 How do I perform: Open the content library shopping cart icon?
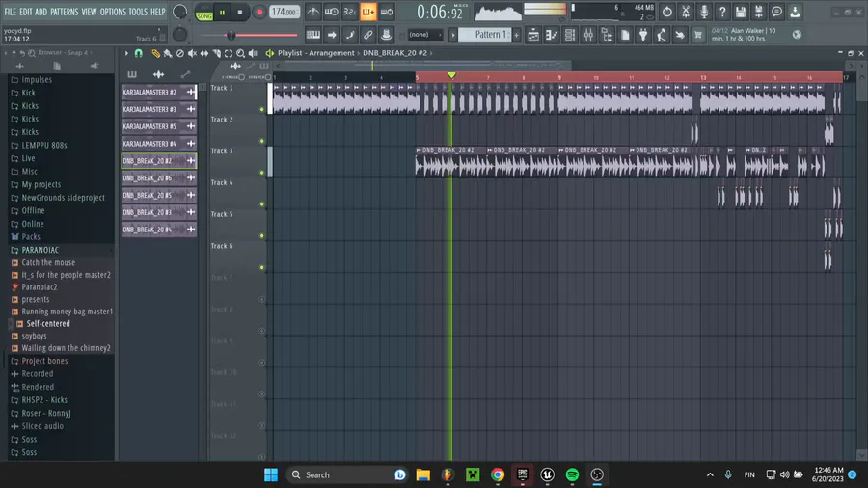coord(698,35)
